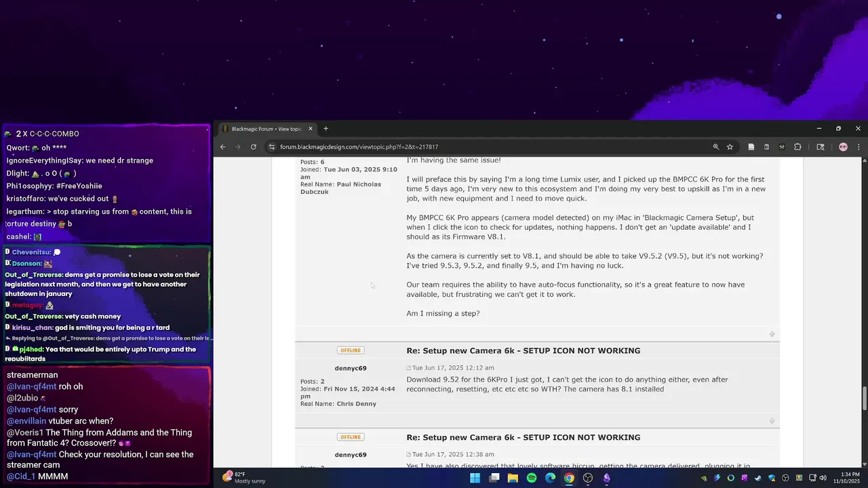
Task: Open the pink Chrome profile avatar
Action: 843,147
